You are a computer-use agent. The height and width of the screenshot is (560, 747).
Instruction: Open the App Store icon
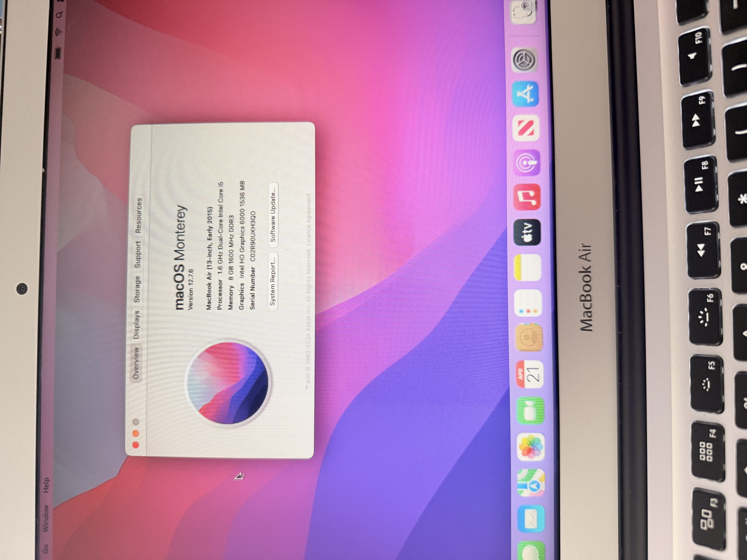(x=525, y=94)
